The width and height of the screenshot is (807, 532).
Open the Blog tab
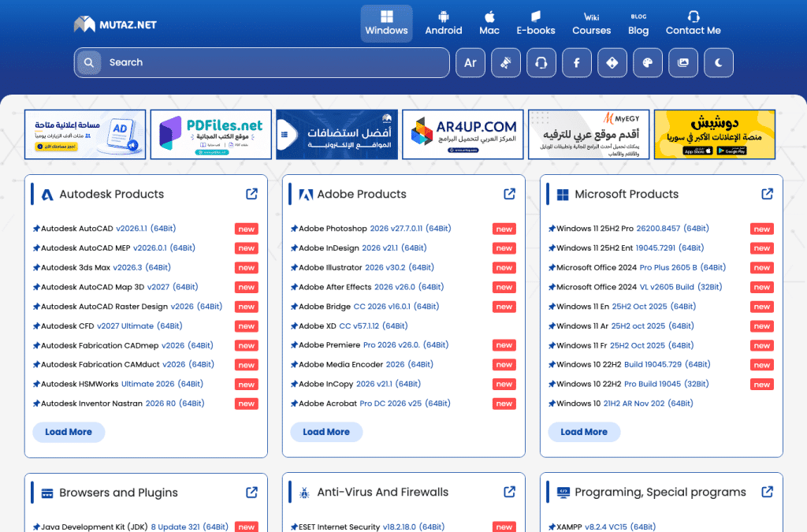638,24
